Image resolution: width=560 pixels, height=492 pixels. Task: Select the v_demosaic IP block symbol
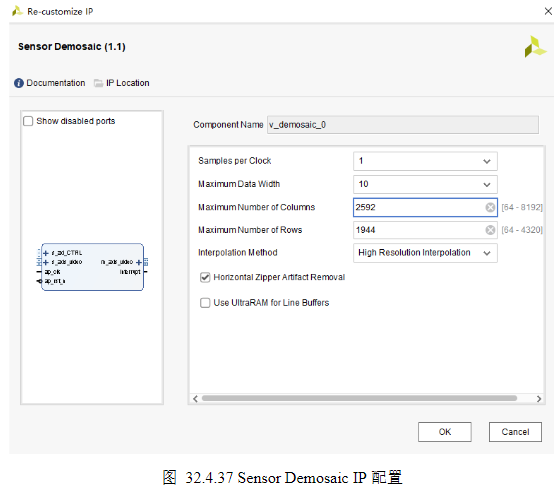tap(92, 267)
